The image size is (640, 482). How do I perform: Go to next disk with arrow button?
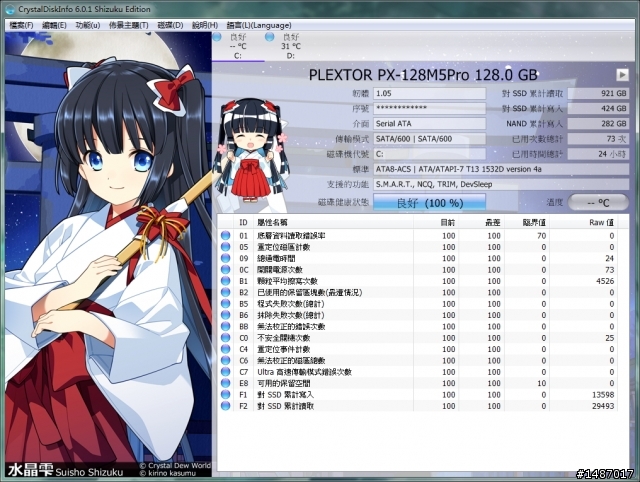pos(622,75)
